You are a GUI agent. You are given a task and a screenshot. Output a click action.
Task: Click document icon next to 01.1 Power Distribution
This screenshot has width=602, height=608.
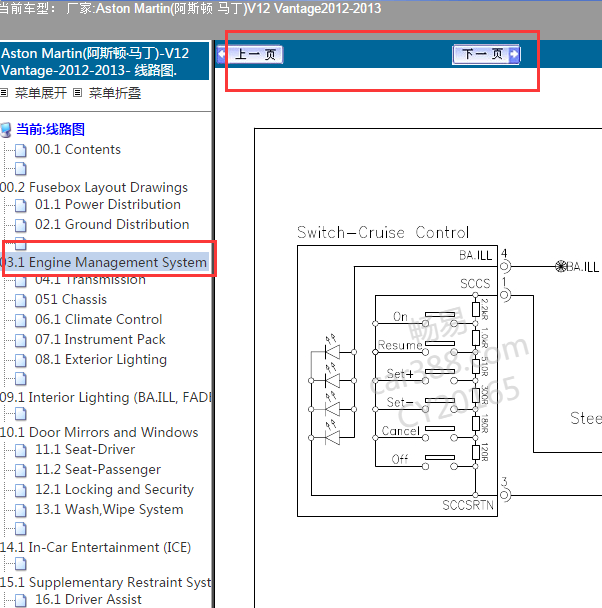(21, 205)
